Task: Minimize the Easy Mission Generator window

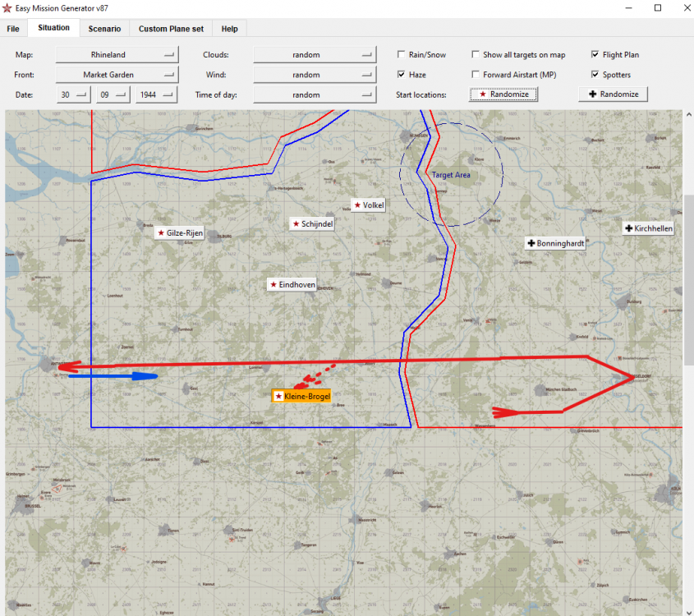Action: point(628,8)
